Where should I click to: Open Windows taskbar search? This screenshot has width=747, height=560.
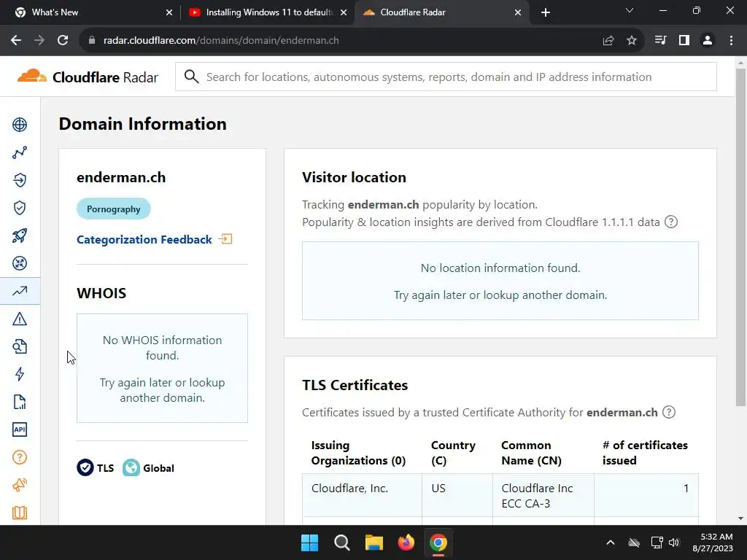(342, 542)
